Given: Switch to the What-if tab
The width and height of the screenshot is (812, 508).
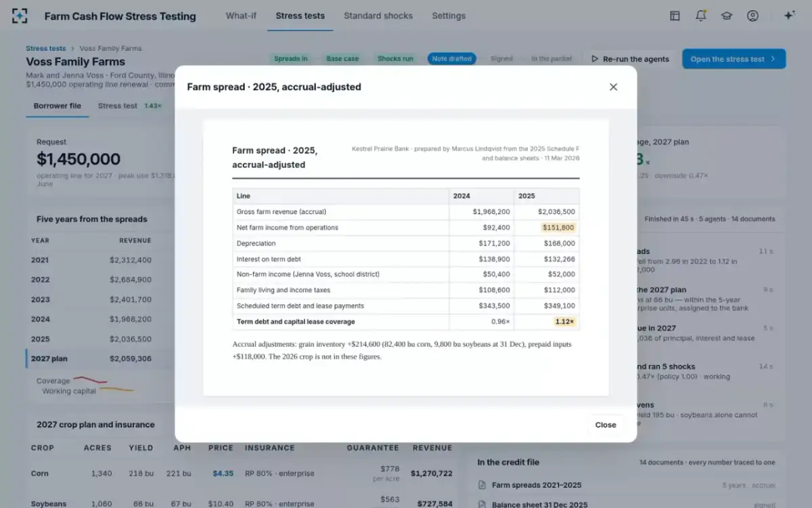Looking at the screenshot, I should pyautogui.click(x=241, y=16).
